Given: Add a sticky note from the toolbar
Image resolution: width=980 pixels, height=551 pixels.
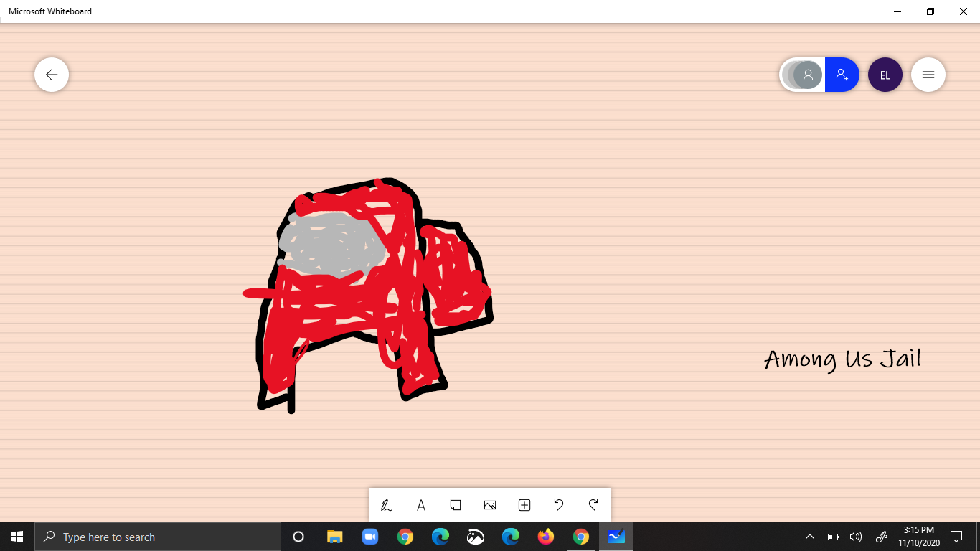Looking at the screenshot, I should pos(456,505).
